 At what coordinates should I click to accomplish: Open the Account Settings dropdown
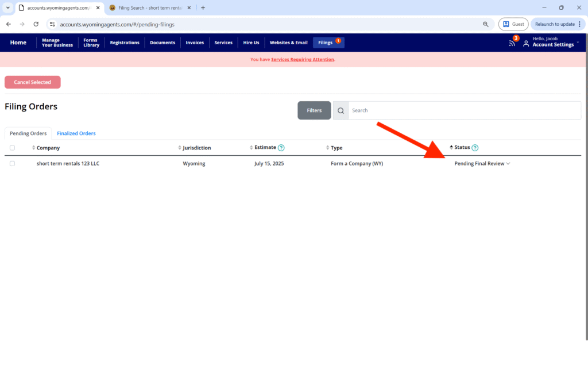(x=553, y=44)
